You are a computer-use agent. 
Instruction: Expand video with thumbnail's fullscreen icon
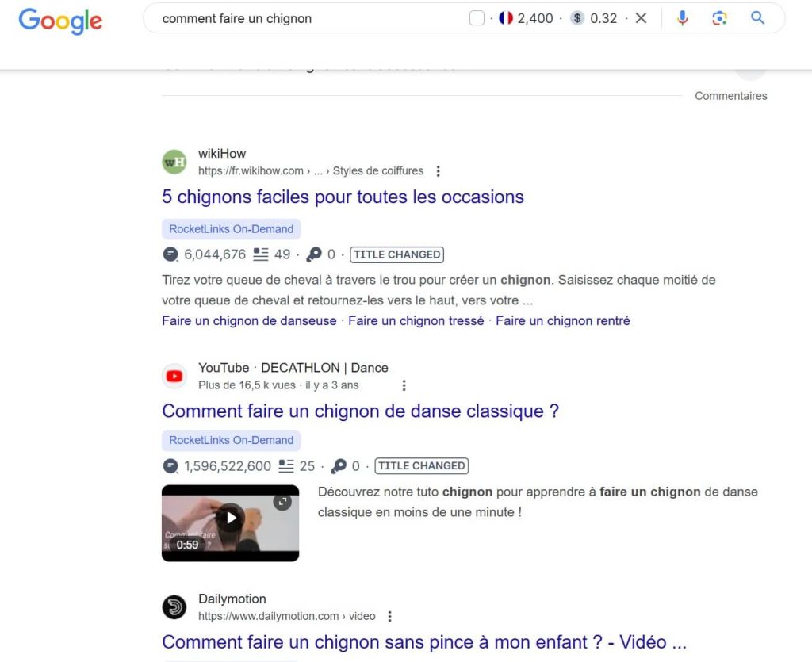[x=282, y=502]
